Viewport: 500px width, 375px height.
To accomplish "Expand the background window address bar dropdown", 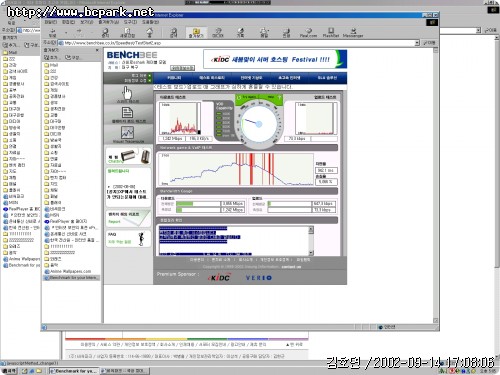I will pyautogui.click(x=478, y=30).
